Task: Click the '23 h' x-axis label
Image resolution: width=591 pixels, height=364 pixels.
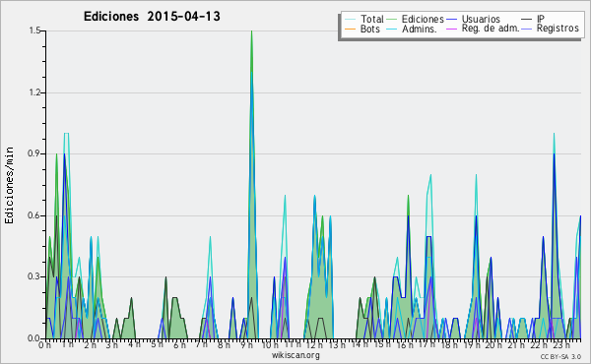Action: 561,344
